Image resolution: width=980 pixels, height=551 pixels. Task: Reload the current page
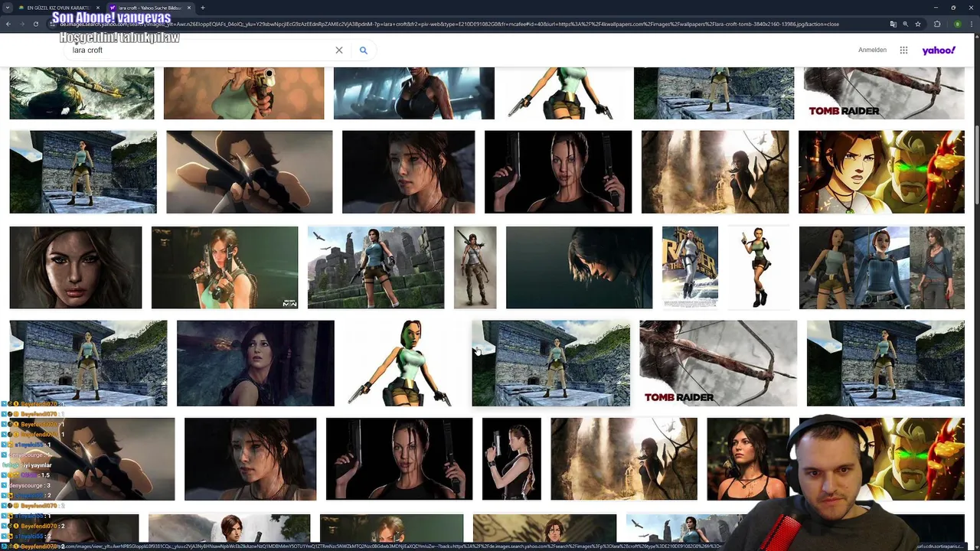click(36, 24)
